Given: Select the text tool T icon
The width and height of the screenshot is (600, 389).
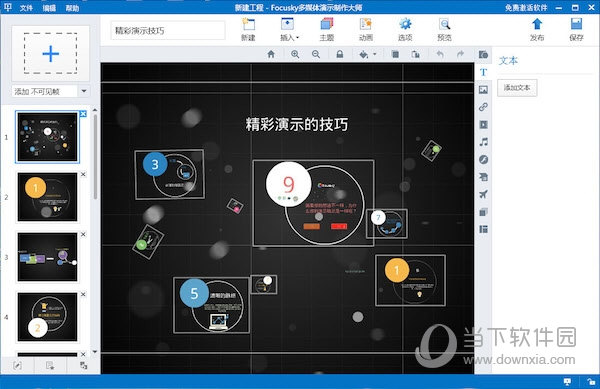Looking at the screenshot, I should [483, 72].
